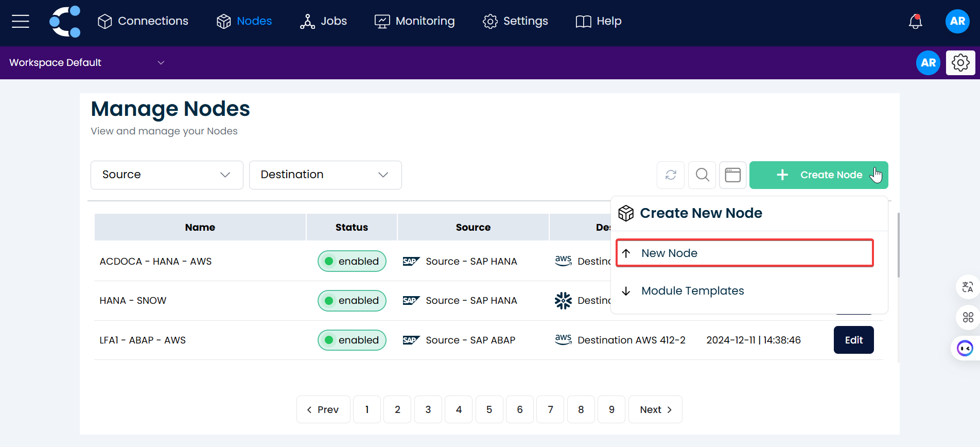Click the notification bell icon

click(x=915, y=21)
